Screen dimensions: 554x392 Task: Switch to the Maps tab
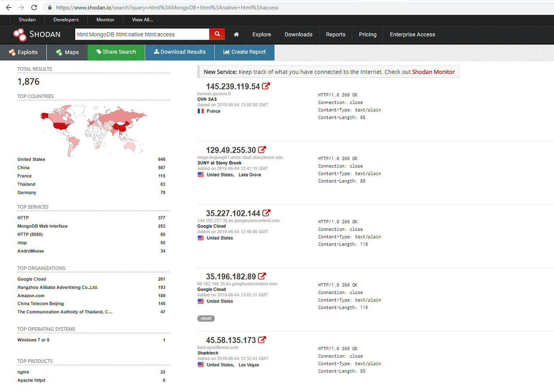pos(67,52)
